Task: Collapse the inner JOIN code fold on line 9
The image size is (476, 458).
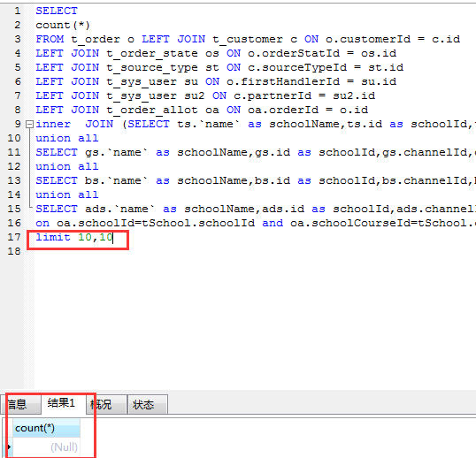Action: pyautogui.click(x=29, y=125)
